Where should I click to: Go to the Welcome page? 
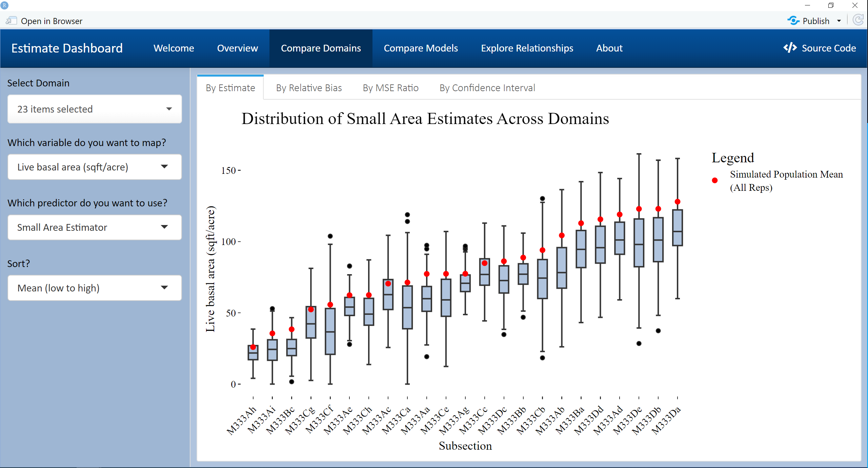(x=174, y=48)
